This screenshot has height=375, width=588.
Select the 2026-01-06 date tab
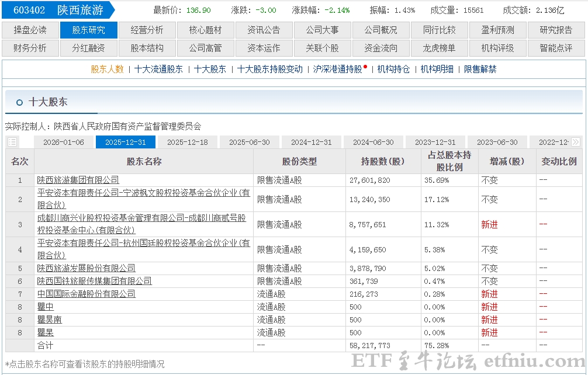[63, 141]
